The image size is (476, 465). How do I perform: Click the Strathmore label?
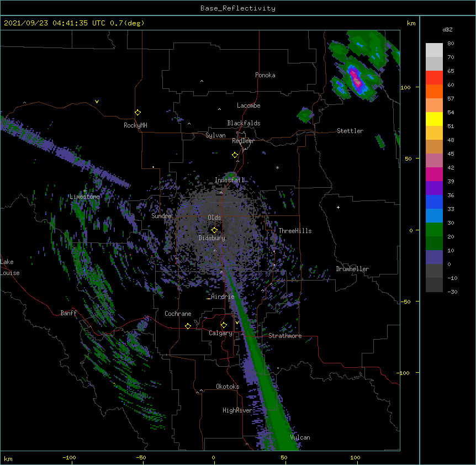(285, 336)
